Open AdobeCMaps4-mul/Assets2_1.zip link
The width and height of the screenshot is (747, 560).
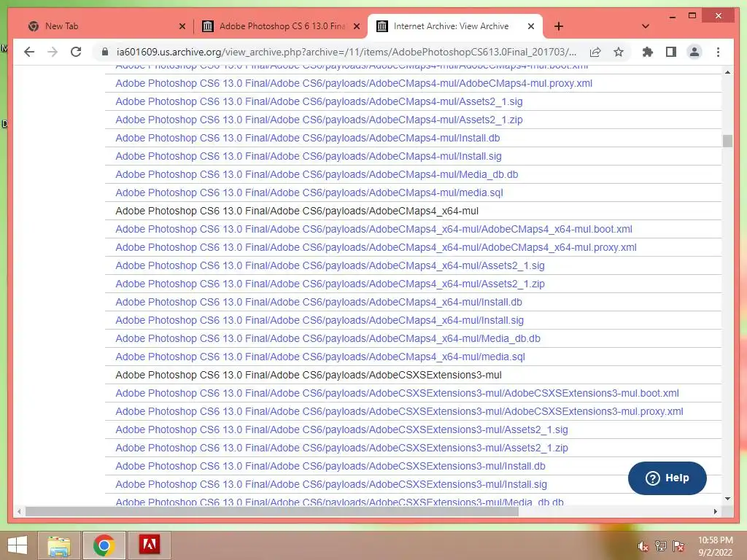coord(319,120)
